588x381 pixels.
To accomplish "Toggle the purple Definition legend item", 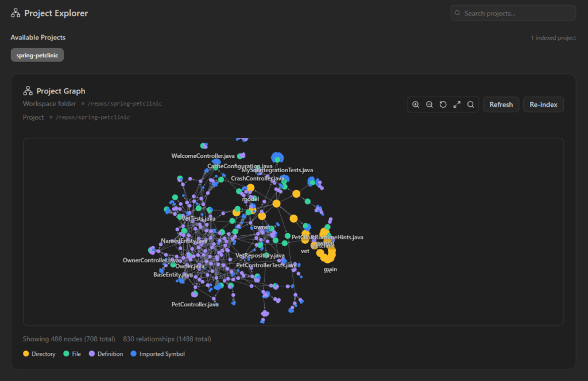I will [107, 354].
